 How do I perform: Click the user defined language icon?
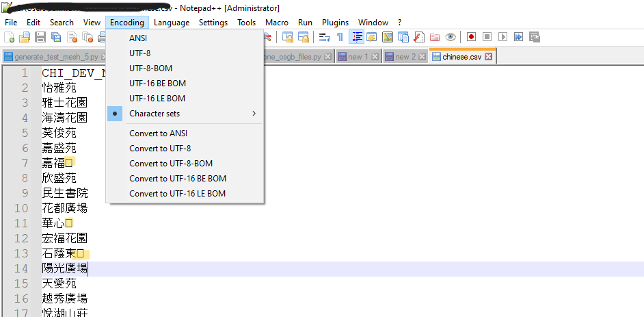372,38
